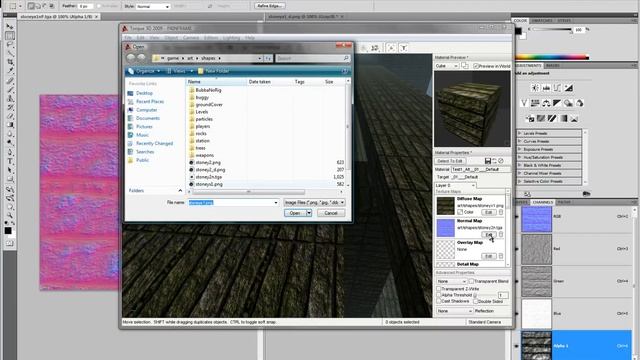Select the stoney2n.tga file
This screenshot has width=640, height=360.
(209, 177)
